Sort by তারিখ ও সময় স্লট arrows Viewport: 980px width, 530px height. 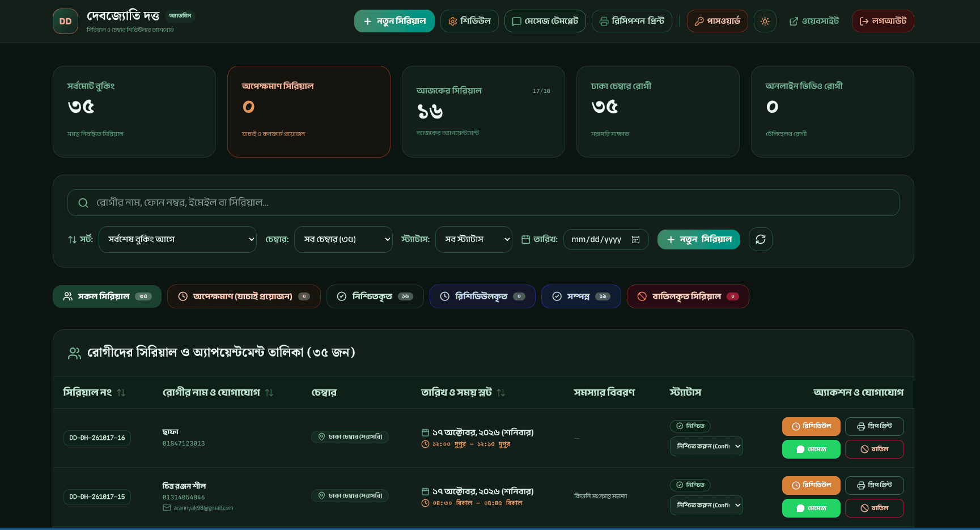point(500,392)
